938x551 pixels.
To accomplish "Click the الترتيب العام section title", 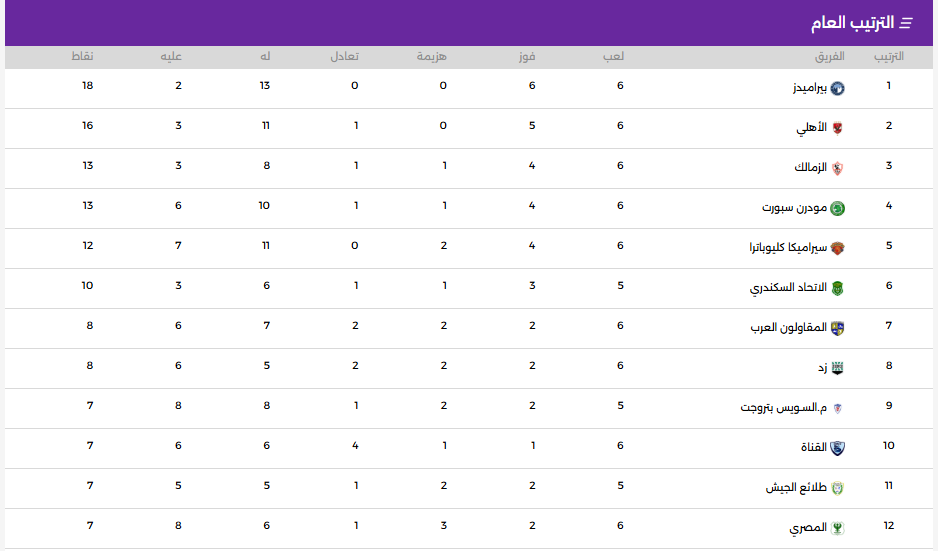I will [x=852, y=23].
